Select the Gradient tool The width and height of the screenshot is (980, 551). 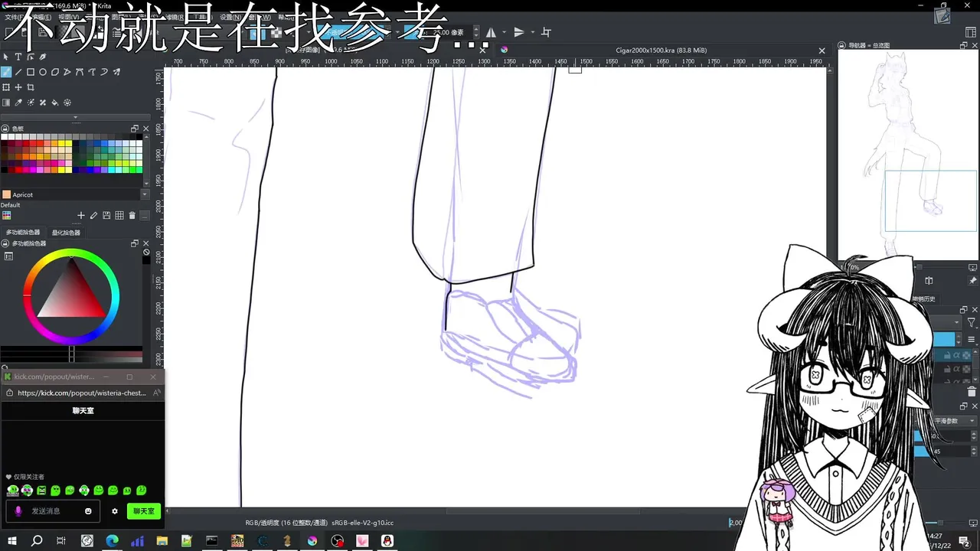(x=6, y=103)
